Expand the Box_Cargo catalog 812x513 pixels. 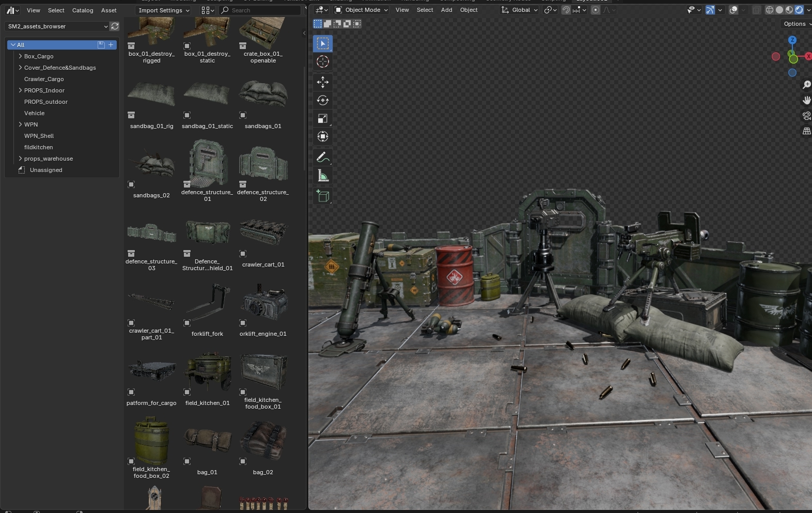click(x=20, y=56)
